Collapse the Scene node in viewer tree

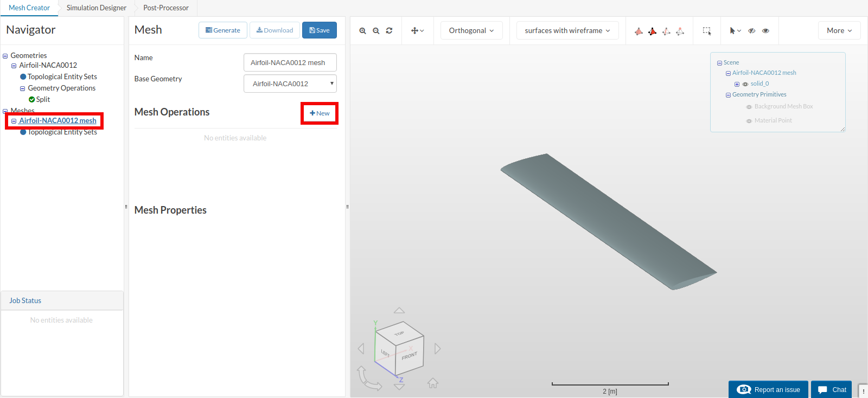point(719,63)
